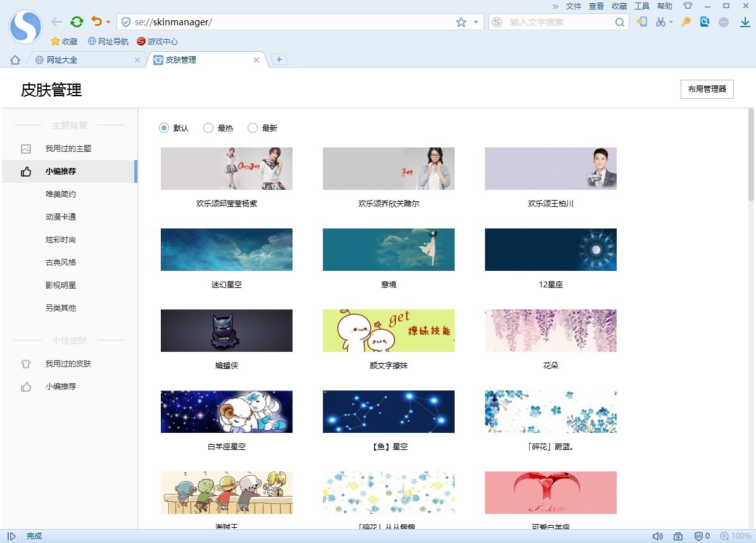Click the T-shirt skin icon in title bar
The width and height of the screenshot is (756, 543).
tap(688, 6)
